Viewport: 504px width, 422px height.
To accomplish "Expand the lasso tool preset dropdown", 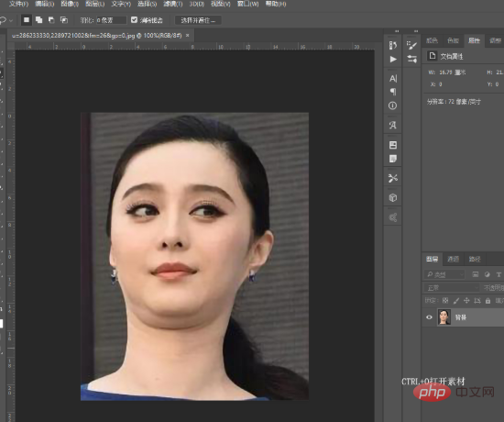I will [x=11, y=20].
